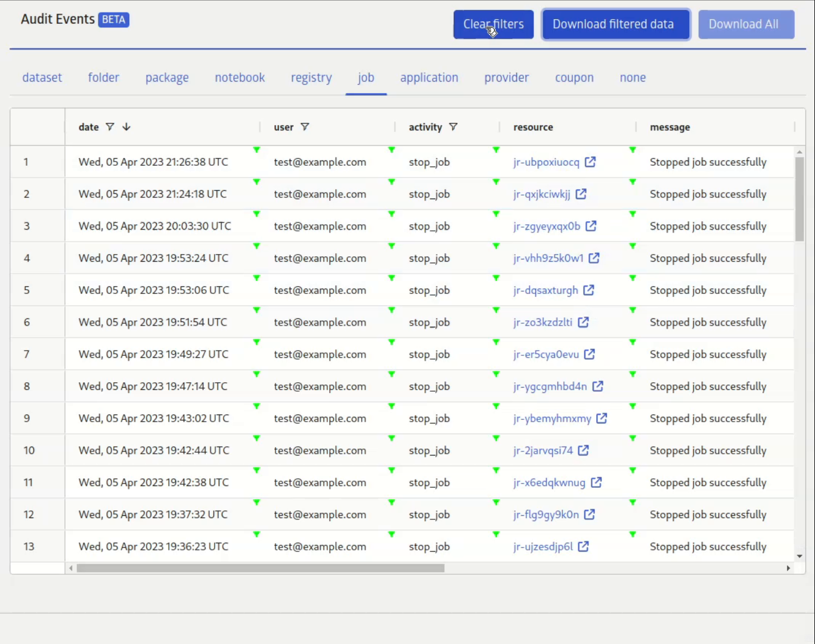
Task: Click the scroll up arrow of table
Action: click(799, 152)
